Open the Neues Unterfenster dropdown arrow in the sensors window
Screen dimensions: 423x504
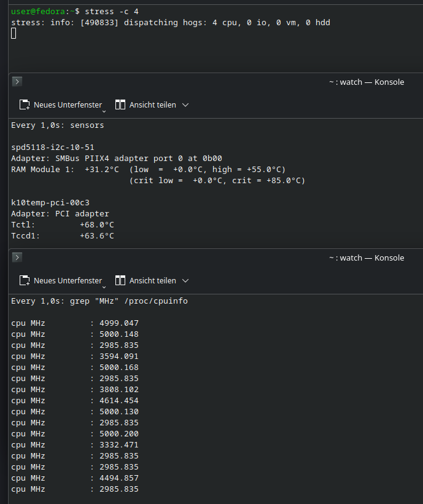point(104,111)
